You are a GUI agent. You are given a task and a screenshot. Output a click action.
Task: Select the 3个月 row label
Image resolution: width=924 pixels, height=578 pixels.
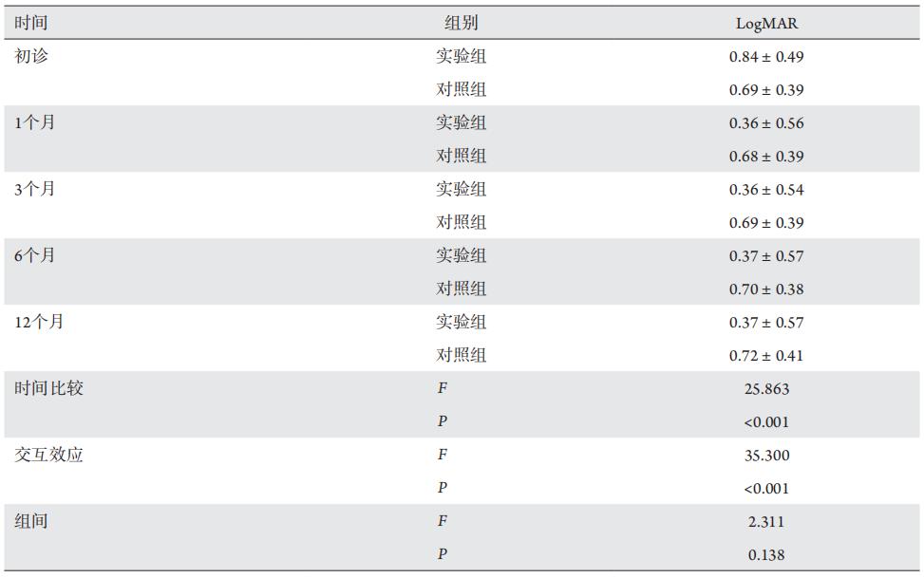pos(35,190)
